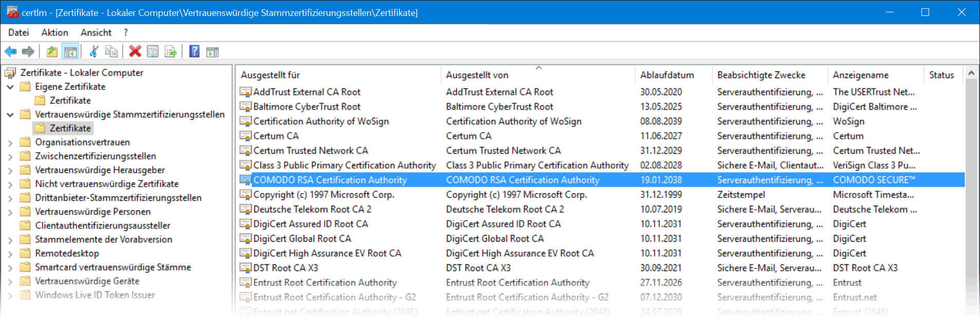Click the blue Help question mark icon
Viewport: 980px width, 324px height.
coord(194,51)
